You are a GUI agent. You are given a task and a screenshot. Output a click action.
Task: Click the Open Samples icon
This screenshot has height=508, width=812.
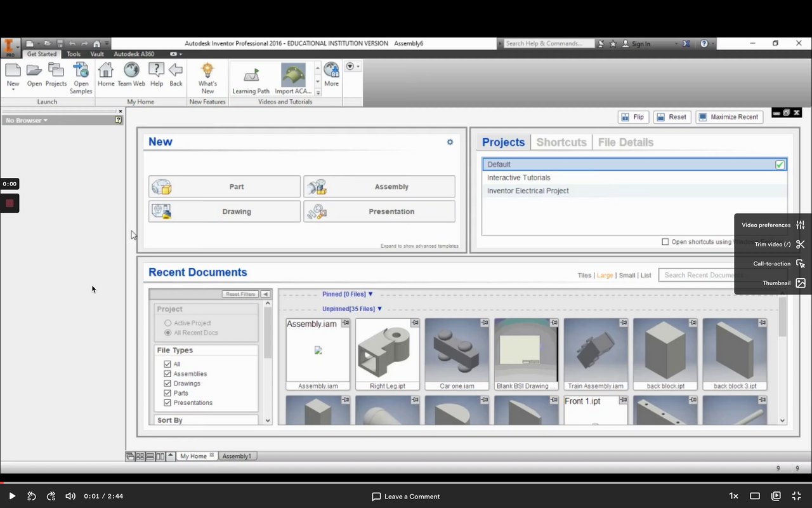click(81, 70)
